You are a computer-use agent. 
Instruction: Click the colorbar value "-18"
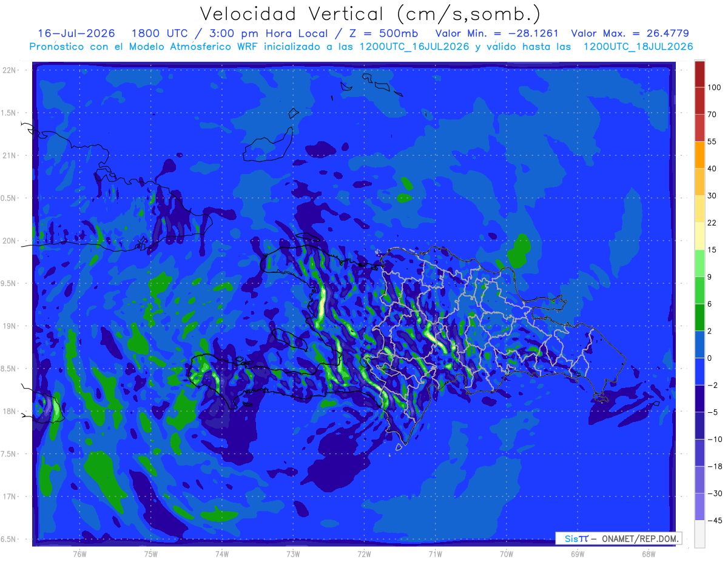point(714,466)
